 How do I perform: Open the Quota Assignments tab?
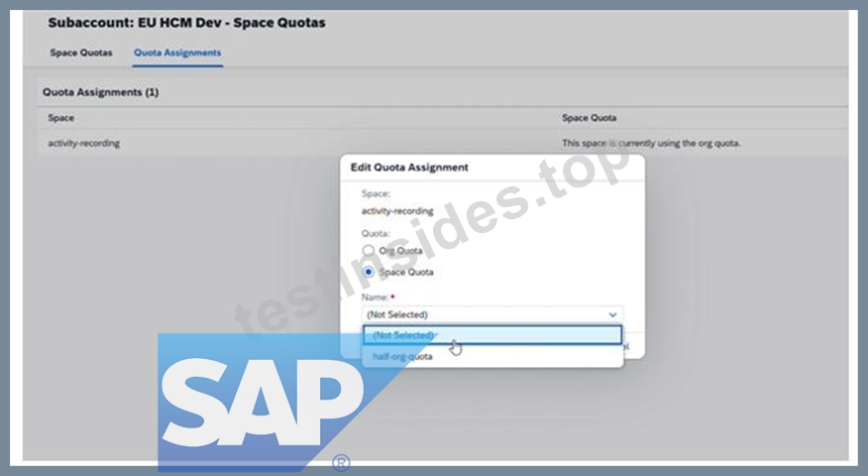[177, 53]
